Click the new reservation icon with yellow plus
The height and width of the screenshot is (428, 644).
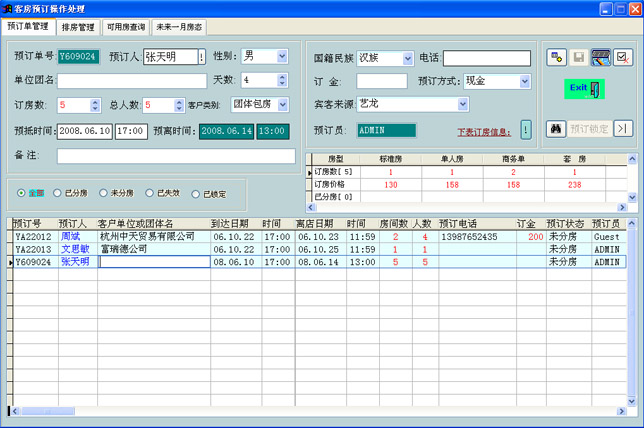(557, 58)
